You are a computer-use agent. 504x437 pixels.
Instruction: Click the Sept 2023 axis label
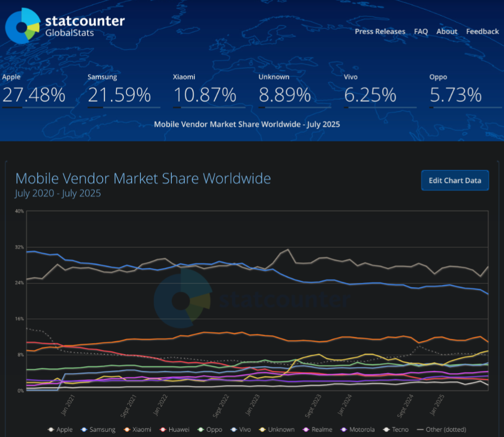[x=313, y=406]
